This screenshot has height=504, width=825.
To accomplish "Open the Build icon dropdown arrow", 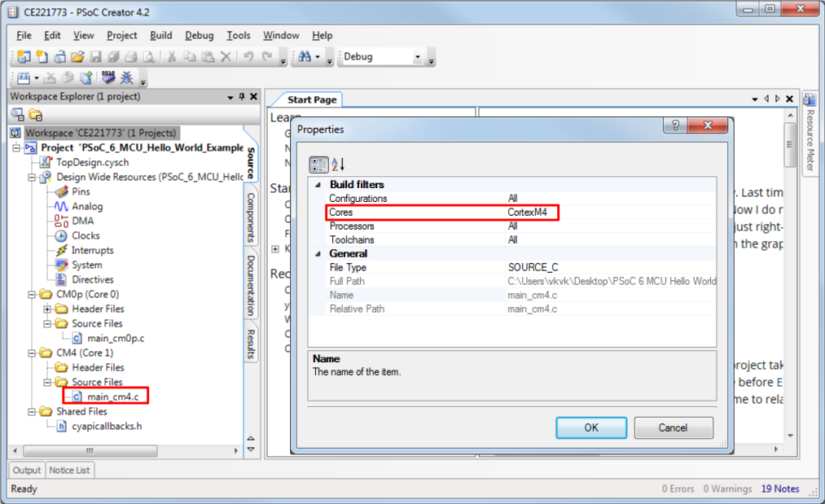I will pyautogui.click(x=37, y=78).
